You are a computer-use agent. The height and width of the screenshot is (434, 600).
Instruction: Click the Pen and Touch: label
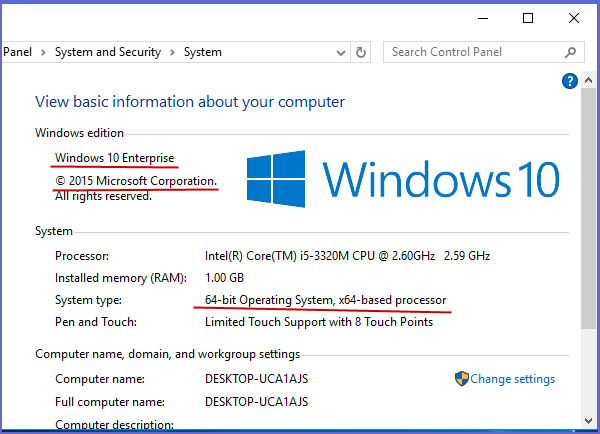(96, 322)
